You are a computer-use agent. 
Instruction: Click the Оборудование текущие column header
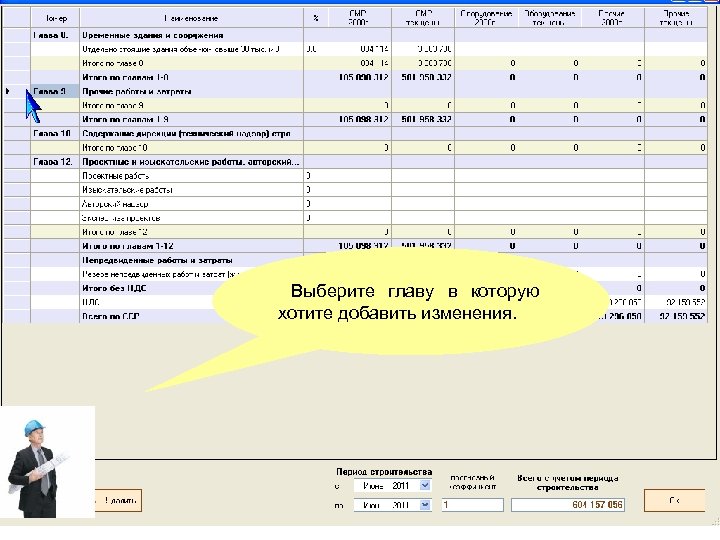pyautogui.click(x=550, y=18)
